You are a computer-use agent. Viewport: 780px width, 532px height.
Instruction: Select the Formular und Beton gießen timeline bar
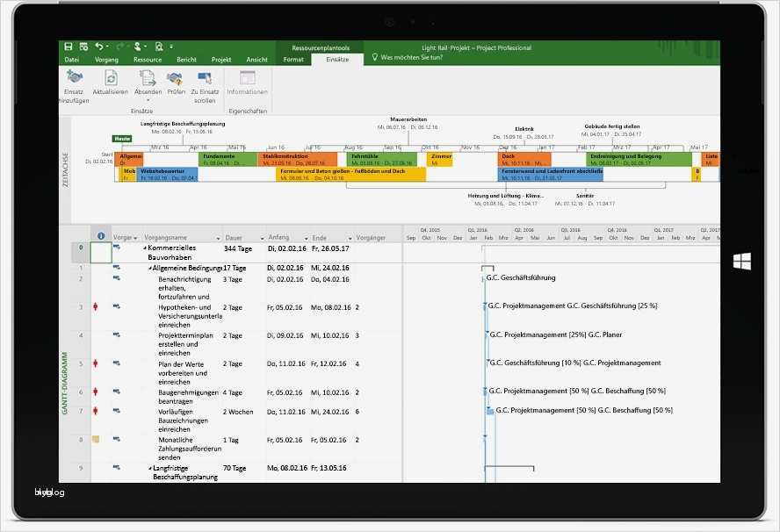pos(350,174)
